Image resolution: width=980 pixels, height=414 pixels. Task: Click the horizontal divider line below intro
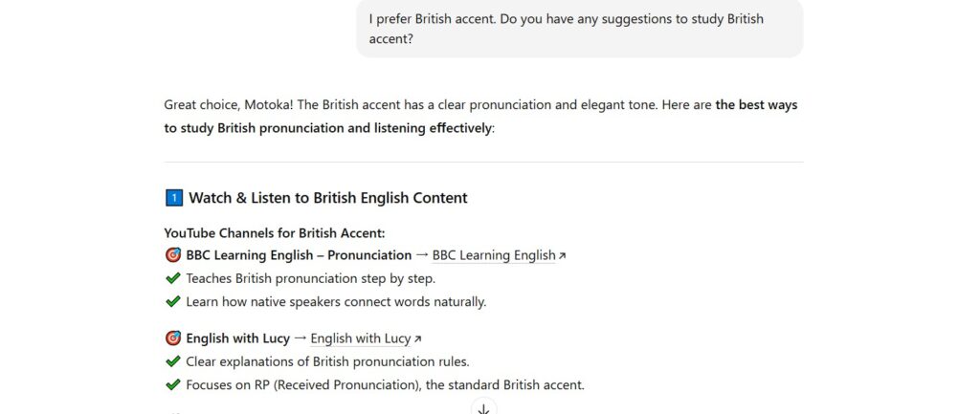pyautogui.click(x=483, y=163)
